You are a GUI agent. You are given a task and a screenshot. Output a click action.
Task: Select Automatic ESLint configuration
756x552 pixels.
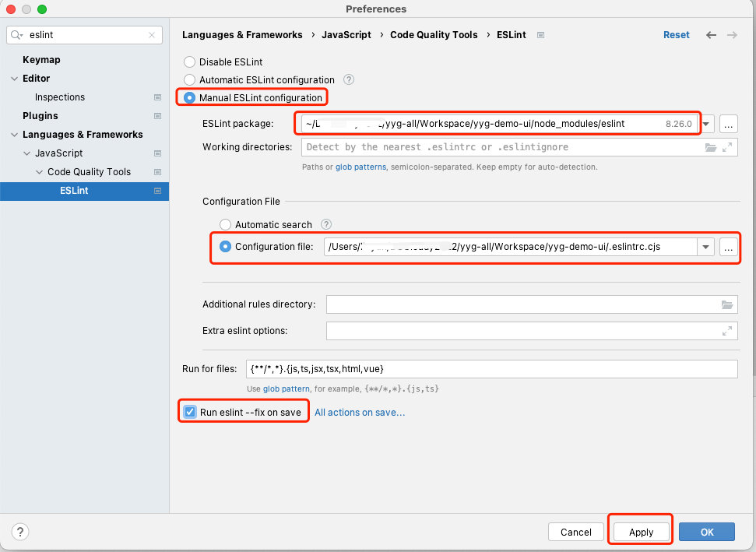189,80
